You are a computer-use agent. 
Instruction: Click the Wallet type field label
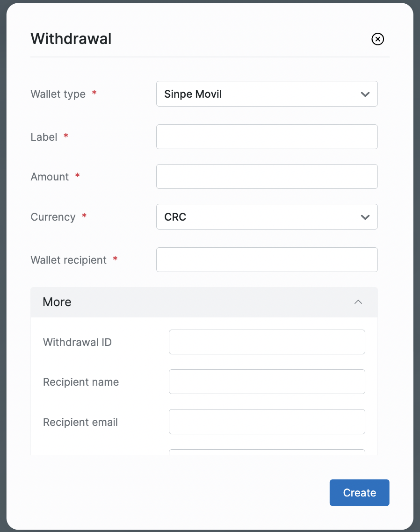pyautogui.click(x=58, y=94)
